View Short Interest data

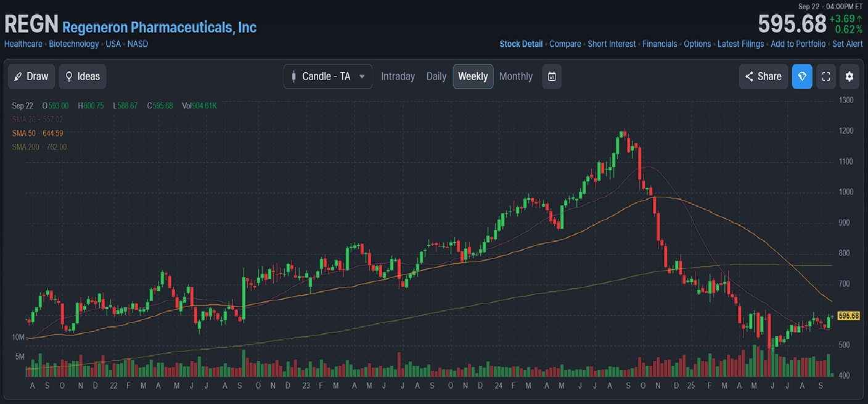[612, 44]
